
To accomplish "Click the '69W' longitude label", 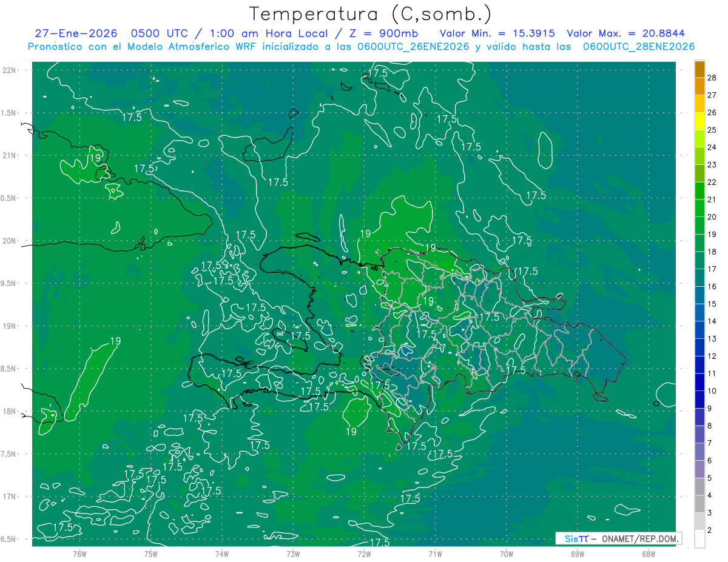I will 578,554.
